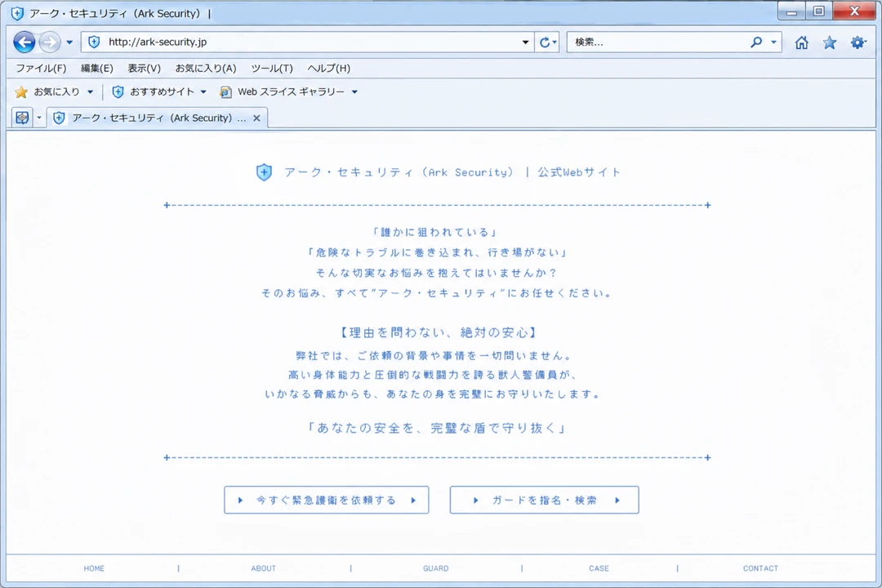Image resolution: width=882 pixels, height=588 pixels.
Task: Click the ガードを指名・検索 button
Action: coord(545,500)
